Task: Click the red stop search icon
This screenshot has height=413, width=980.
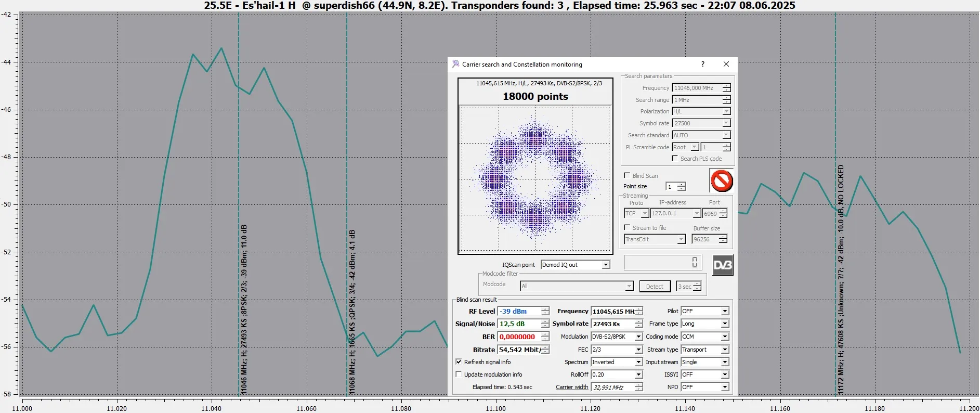Action: (722, 181)
